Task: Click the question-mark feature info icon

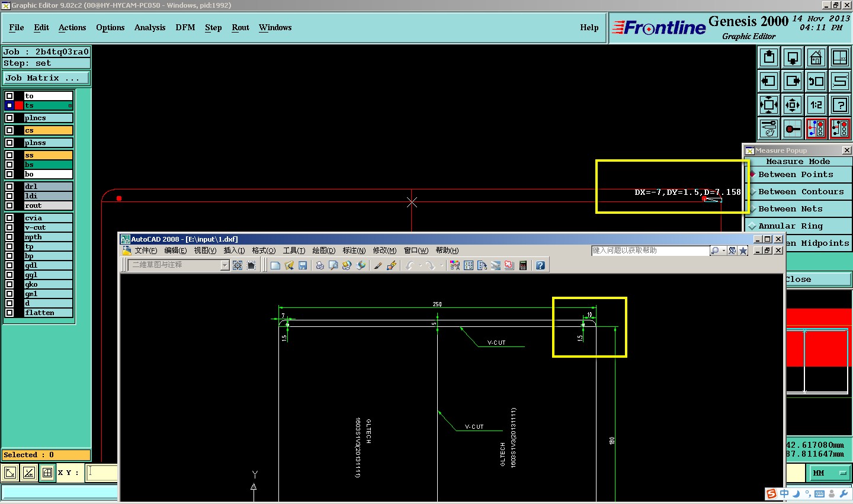Action: click(839, 105)
